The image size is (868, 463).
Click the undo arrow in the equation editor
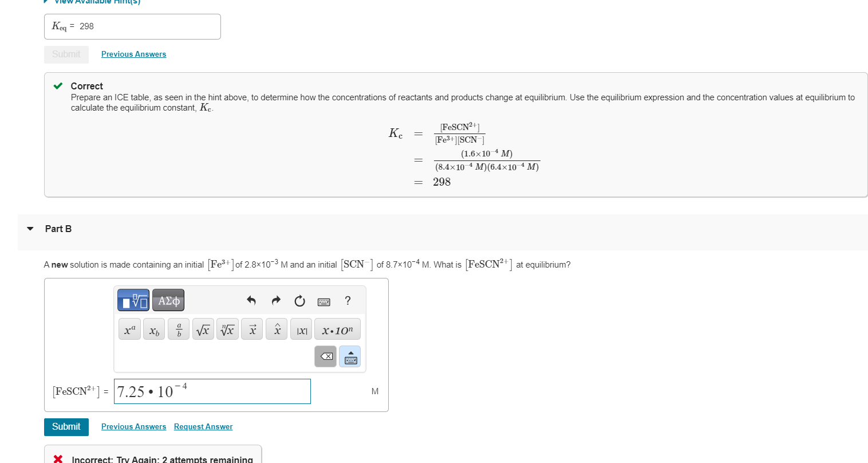251,300
